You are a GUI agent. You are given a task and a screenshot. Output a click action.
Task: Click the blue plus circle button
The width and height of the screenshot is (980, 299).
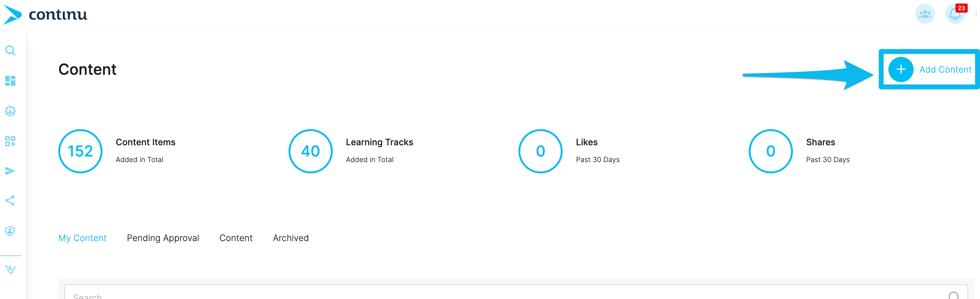[900, 69]
